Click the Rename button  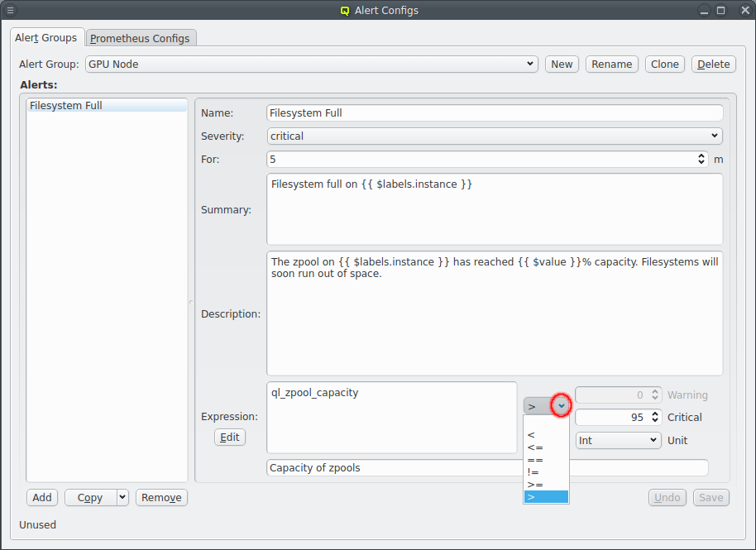(x=611, y=65)
